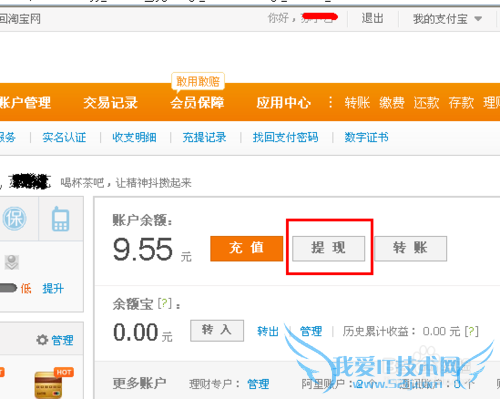Click the orange 充值 button

[247, 248]
